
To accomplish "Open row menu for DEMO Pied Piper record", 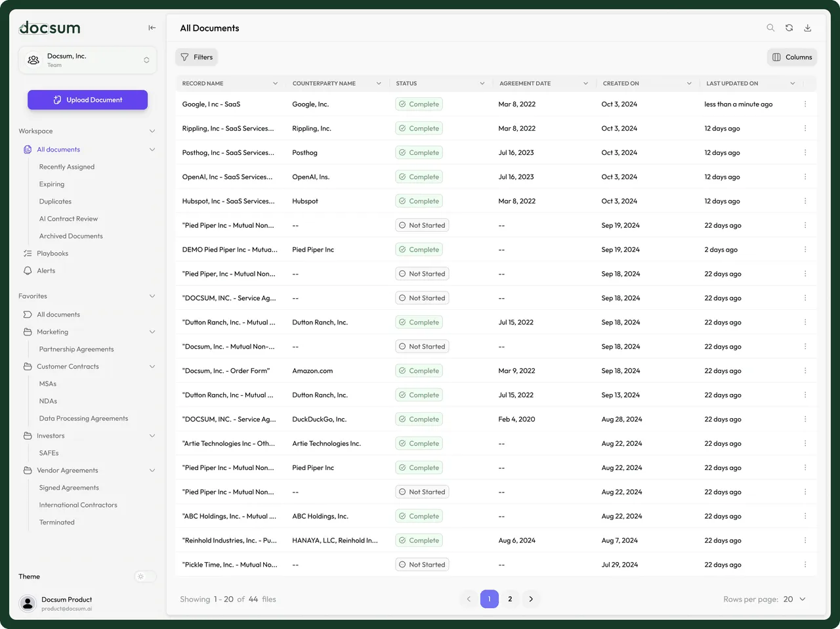I will [805, 249].
